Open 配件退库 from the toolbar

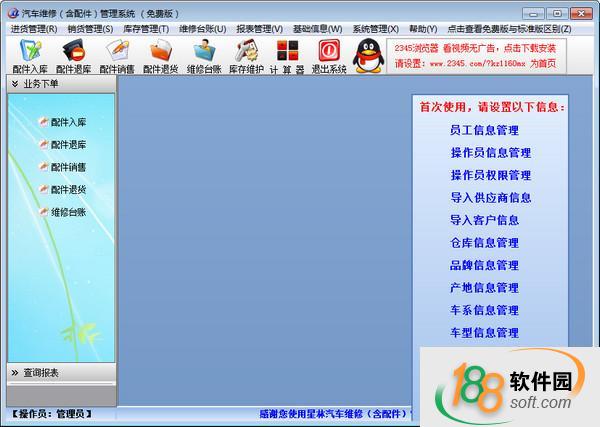[73, 54]
